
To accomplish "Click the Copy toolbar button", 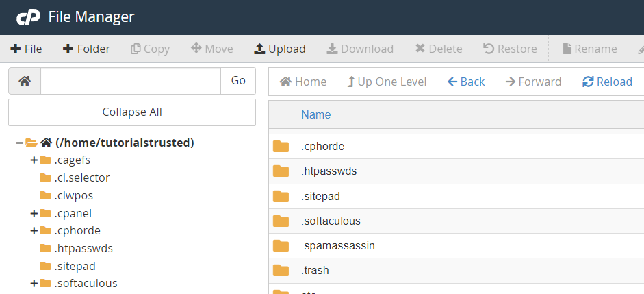I will click(150, 49).
